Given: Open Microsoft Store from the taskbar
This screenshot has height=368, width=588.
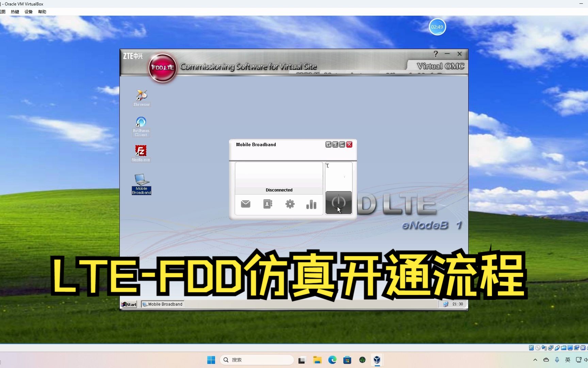Looking at the screenshot, I should click(x=347, y=360).
